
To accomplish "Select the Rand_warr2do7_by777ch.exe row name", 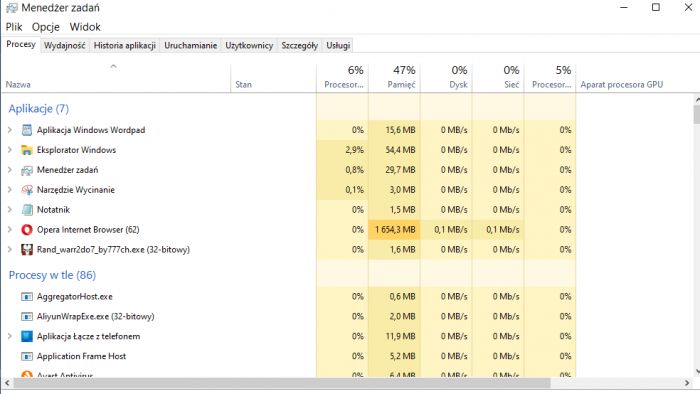I will (x=113, y=249).
